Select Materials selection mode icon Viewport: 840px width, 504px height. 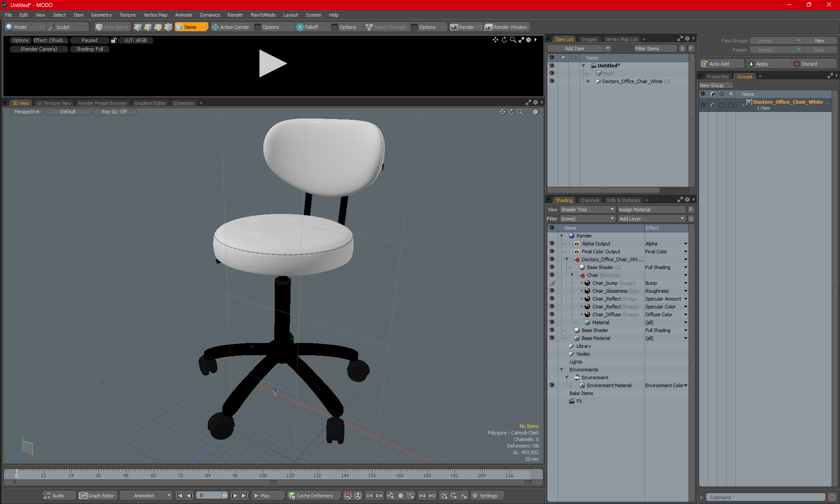(168, 27)
